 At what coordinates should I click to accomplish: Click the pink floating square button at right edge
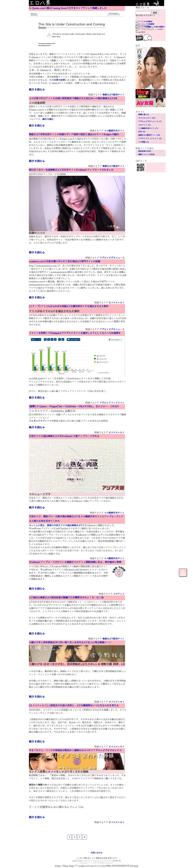click(x=183, y=573)
